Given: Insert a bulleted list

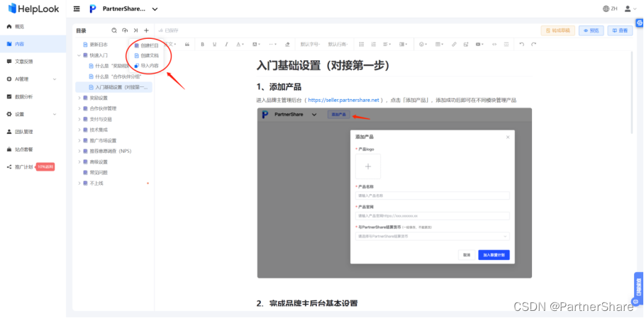Looking at the screenshot, I should coord(362,45).
